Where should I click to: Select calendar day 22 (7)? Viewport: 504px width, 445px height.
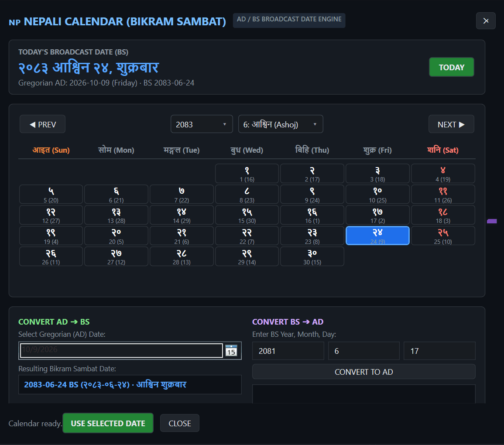tap(247, 236)
